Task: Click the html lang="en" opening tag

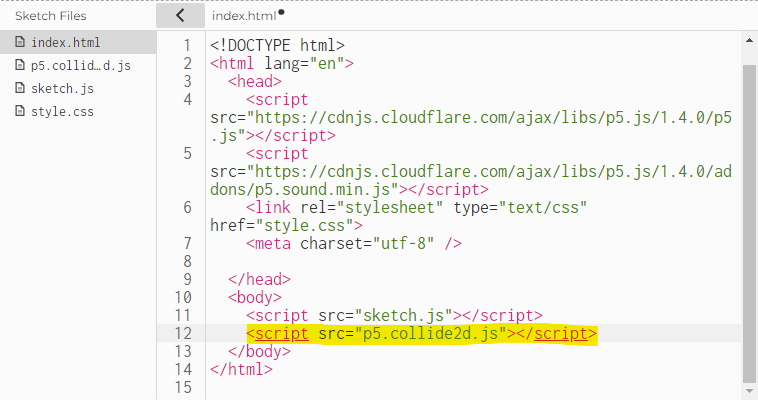Action: pos(282,63)
